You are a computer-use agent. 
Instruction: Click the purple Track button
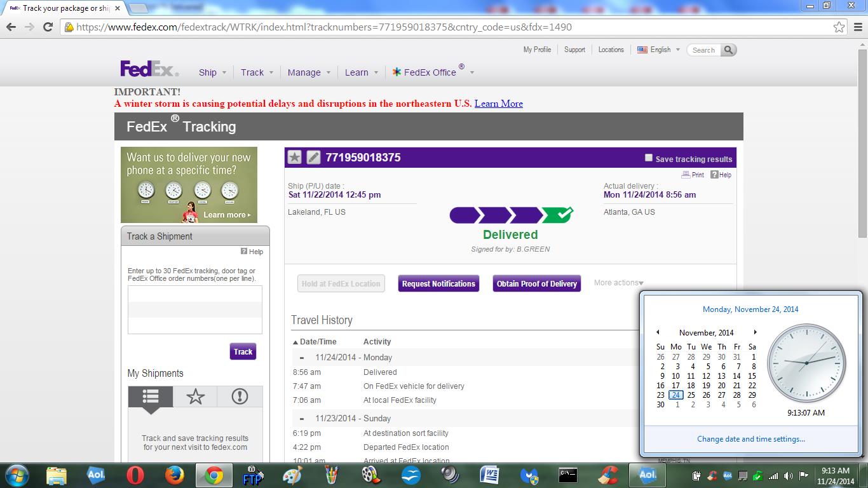tap(243, 351)
